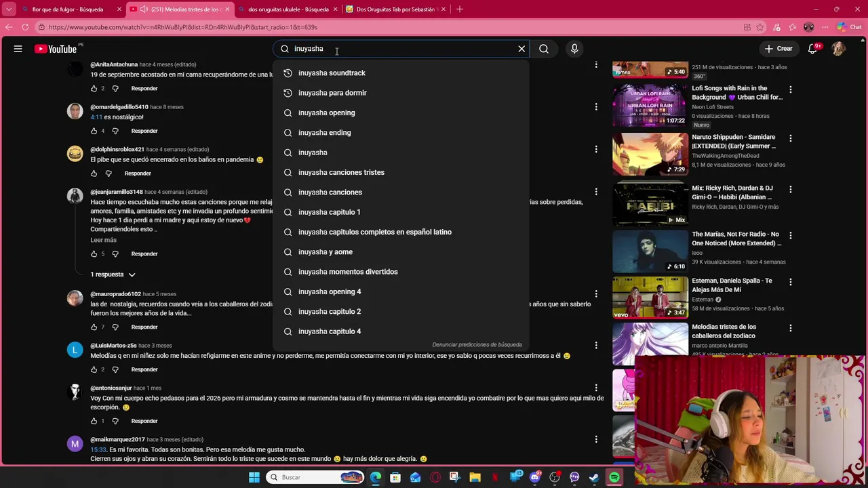Like @omardelgadillo5410's comment

coord(94,131)
